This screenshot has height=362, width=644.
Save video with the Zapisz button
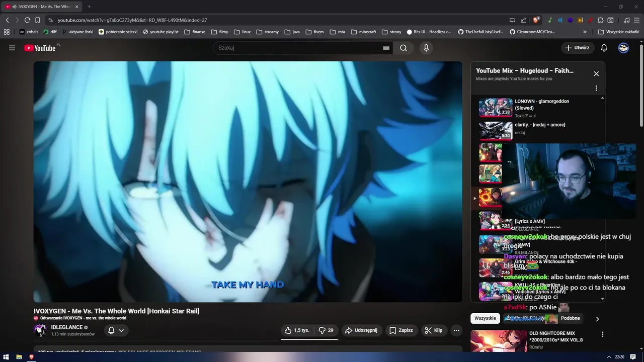[x=401, y=330]
